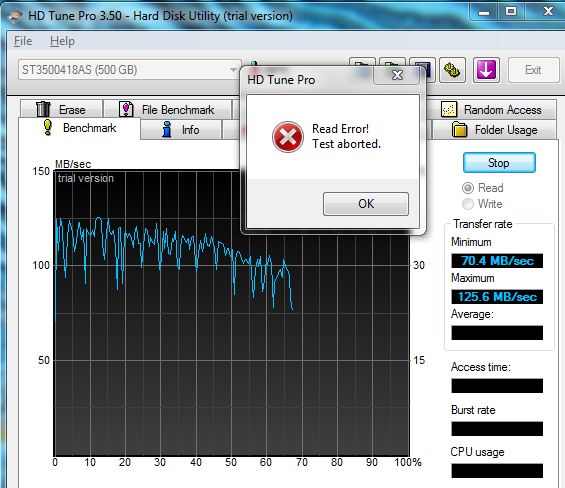Select the Benchmark tab
565x488 pixels.
pyautogui.click(x=80, y=128)
